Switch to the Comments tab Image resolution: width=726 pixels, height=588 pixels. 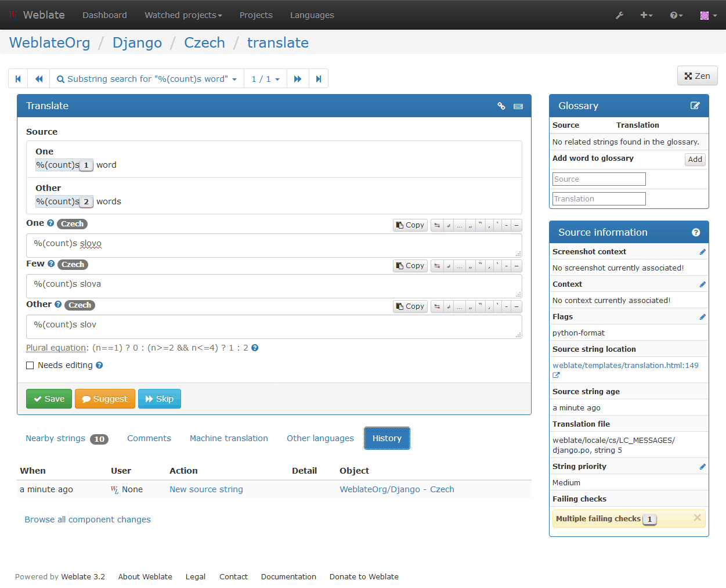[149, 438]
